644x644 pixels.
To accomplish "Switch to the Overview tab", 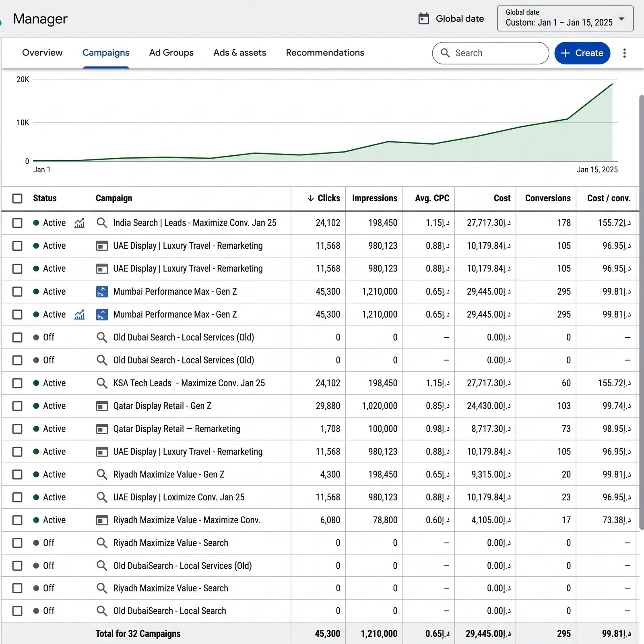I will pos(42,53).
